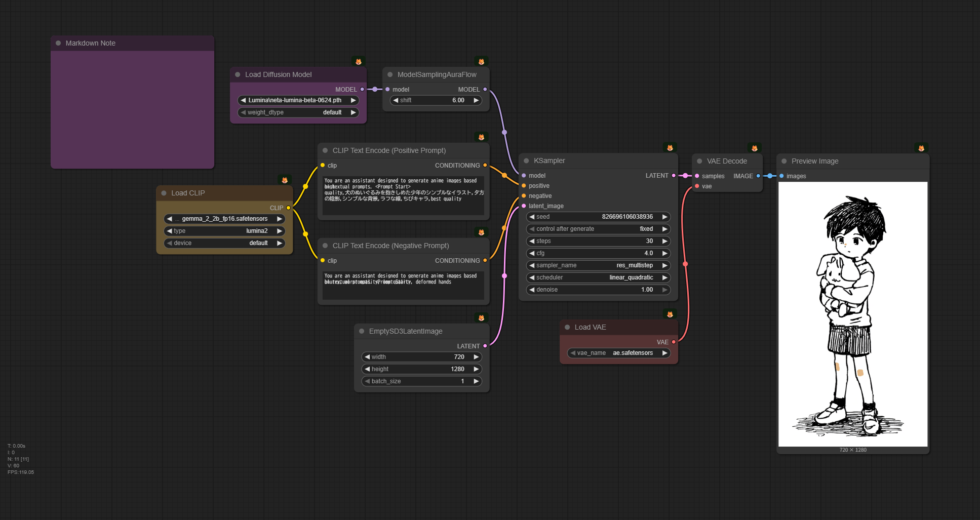Select the Markdown Note node title

91,43
